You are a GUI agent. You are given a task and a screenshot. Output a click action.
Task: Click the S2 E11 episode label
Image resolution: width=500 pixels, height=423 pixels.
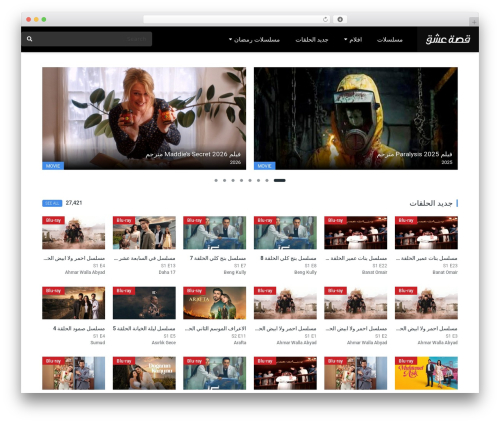pos(239,336)
